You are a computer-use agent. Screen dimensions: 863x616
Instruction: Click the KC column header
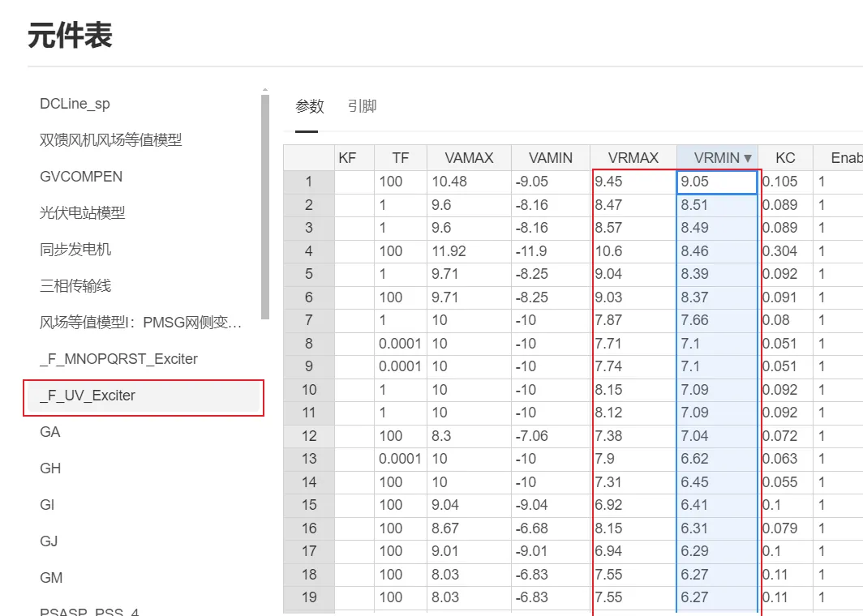coord(785,158)
